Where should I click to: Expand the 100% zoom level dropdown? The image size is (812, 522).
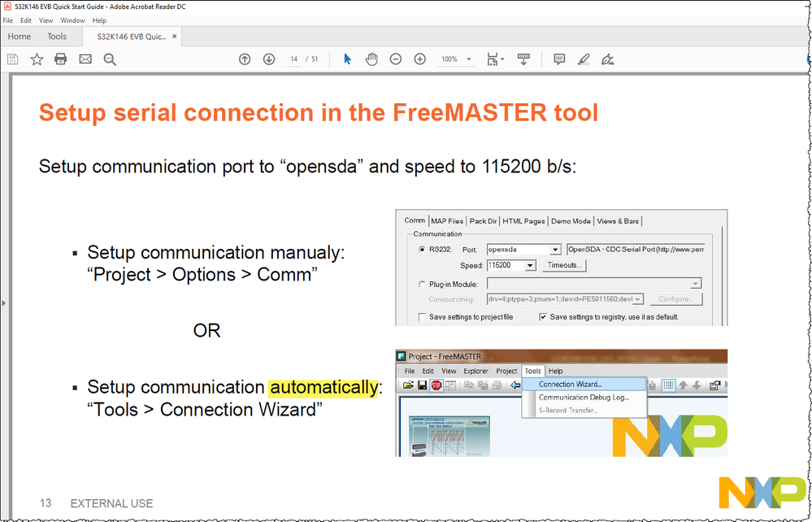(469, 59)
